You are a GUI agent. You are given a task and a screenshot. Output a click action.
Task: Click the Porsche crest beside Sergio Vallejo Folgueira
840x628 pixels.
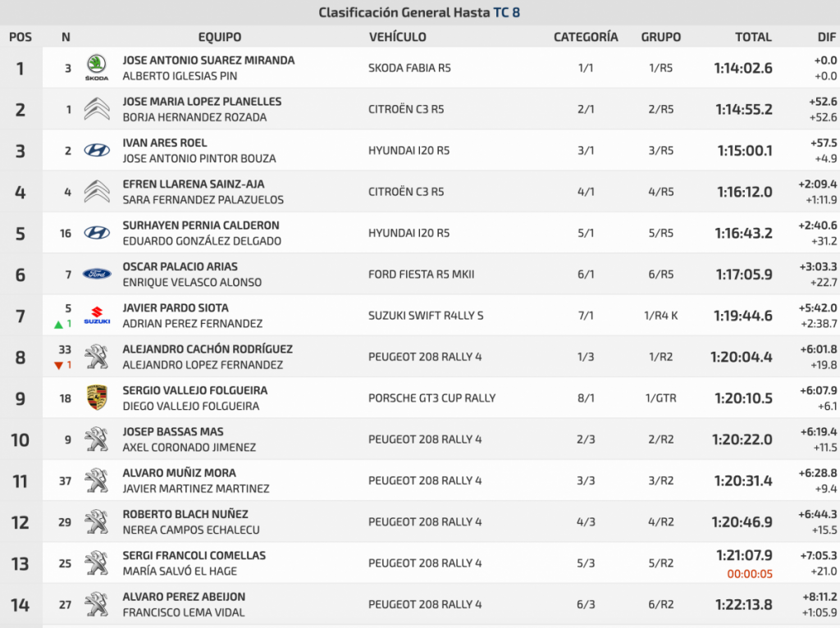pyautogui.click(x=97, y=398)
